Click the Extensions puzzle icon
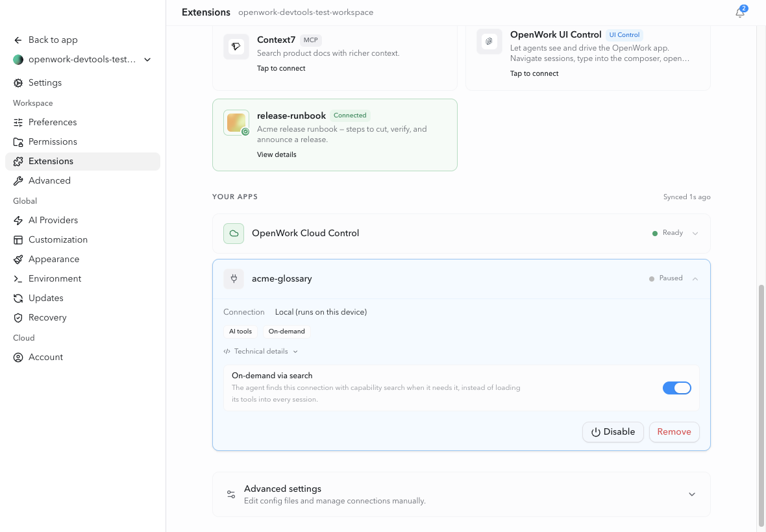Screen dimensions: 766x532 pyautogui.click(x=18, y=162)
